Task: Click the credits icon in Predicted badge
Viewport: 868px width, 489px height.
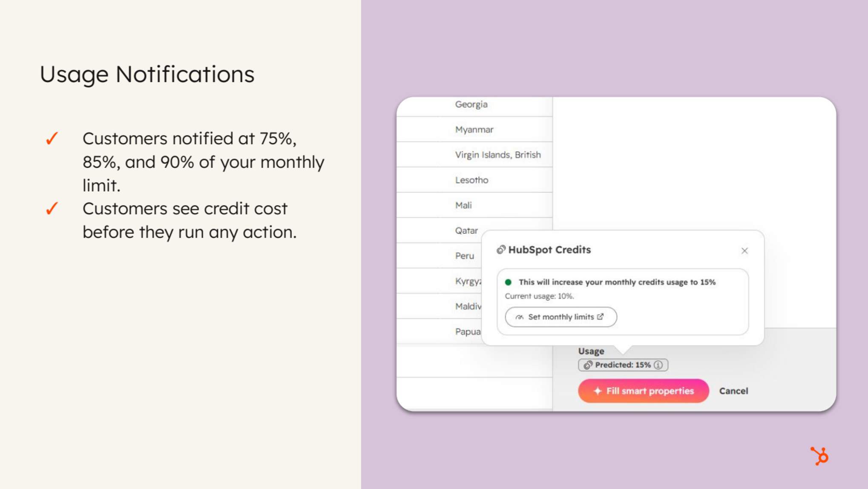Action: (x=588, y=365)
